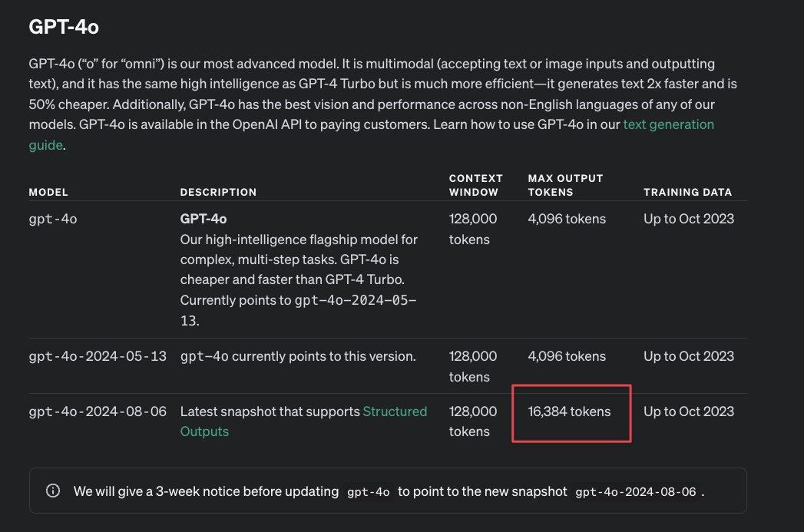
Task: Click 'gpt-4o currently points to this version' text
Action: pos(298,356)
